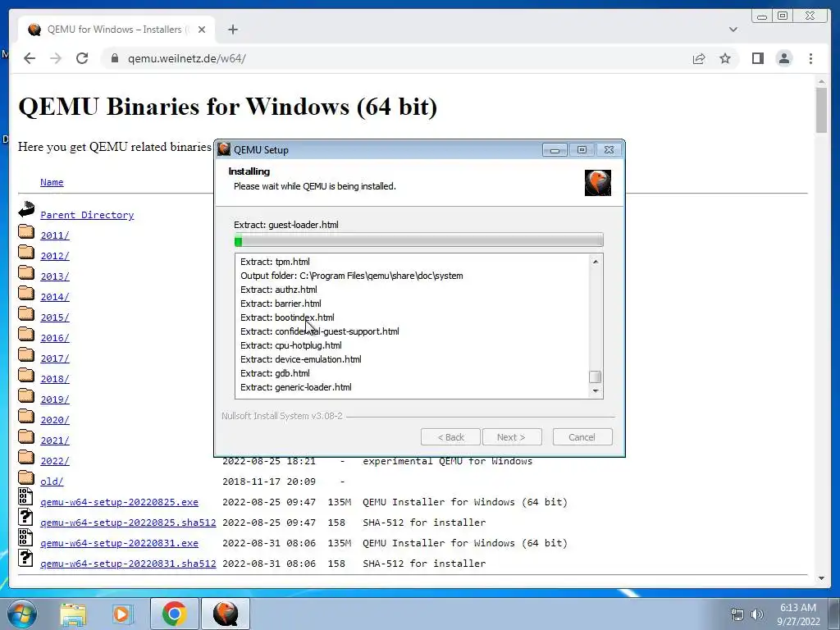Close the QEMU for Windows tab
The image size is (840, 630).
(x=202, y=30)
